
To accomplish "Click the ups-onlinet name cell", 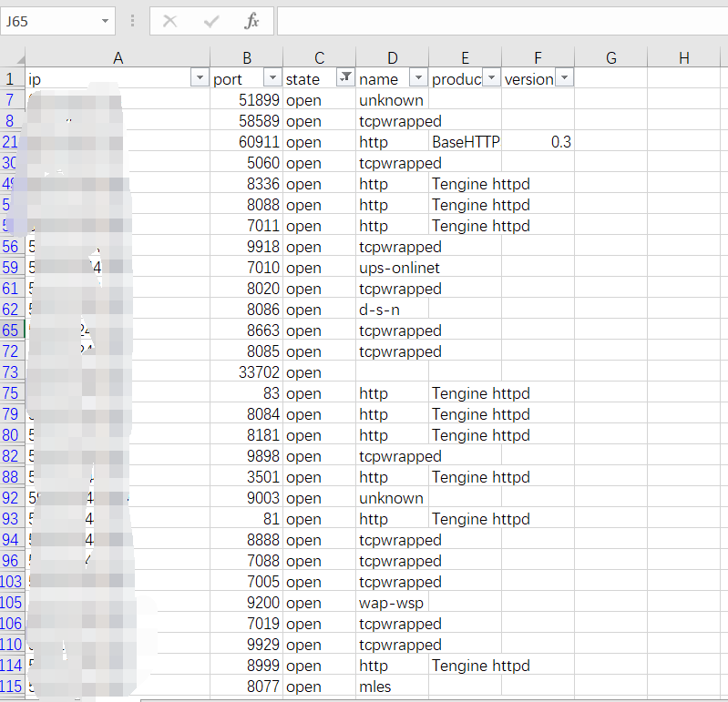I will pyautogui.click(x=393, y=268).
